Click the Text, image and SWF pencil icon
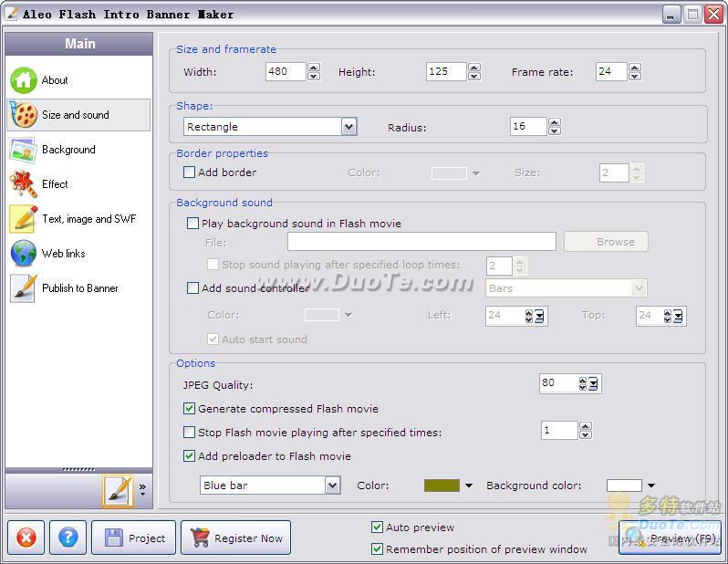 click(23, 219)
